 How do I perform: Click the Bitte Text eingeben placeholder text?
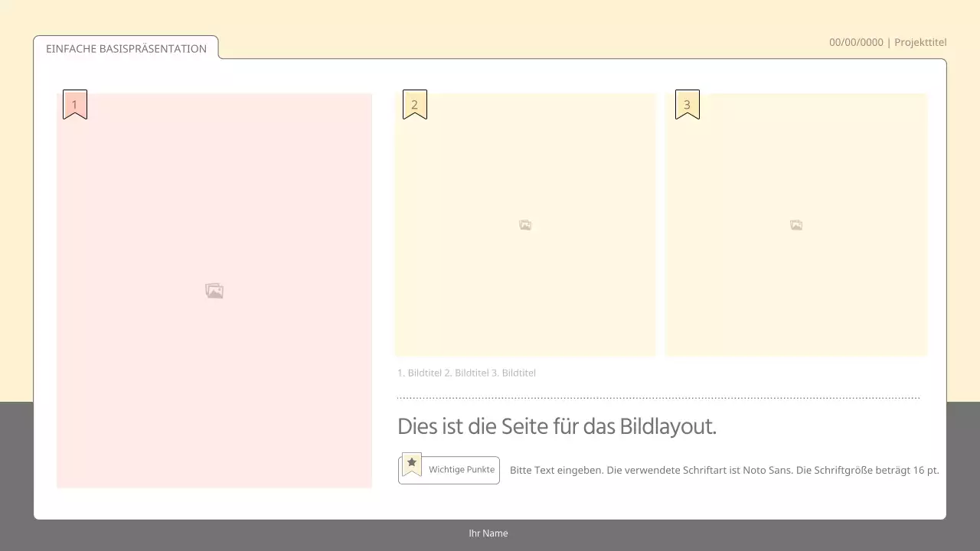click(x=724, y=470)
